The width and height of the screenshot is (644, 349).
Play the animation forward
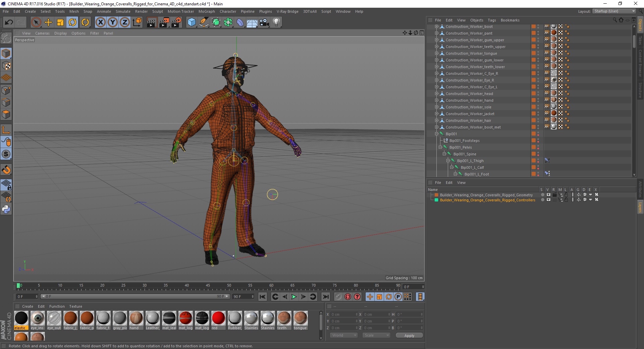pos(294,297)
